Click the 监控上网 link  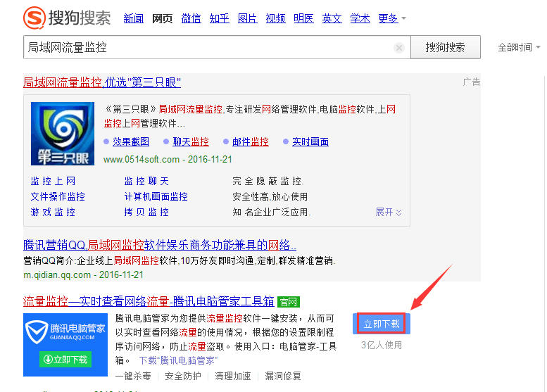pyautogui.click(x=53, y=181)
